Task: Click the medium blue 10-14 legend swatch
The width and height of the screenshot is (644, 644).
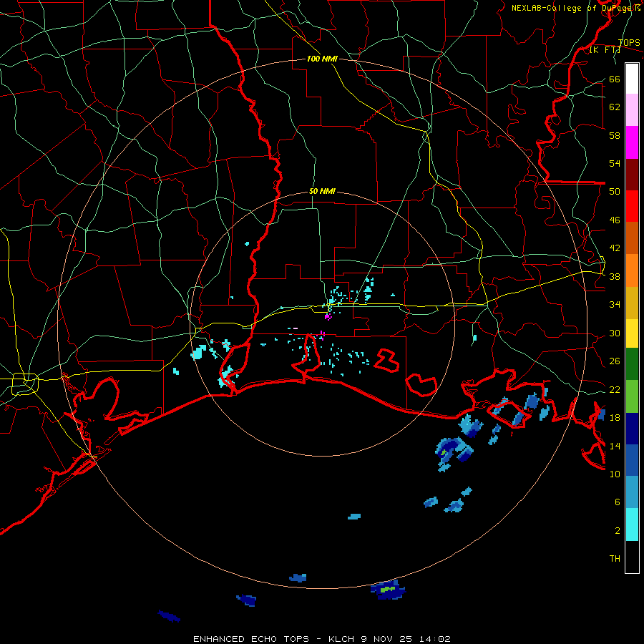Action: 632,460
